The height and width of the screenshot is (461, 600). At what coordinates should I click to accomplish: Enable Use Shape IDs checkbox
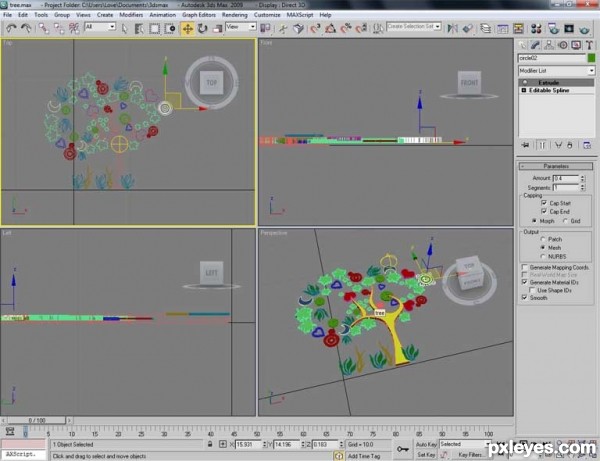tap(532, 290)
